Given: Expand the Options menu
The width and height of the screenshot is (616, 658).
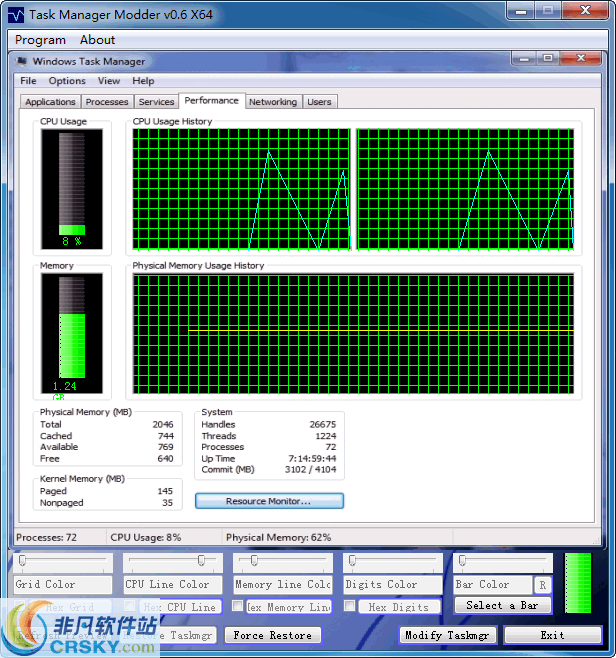Looking at the screenshot, I should [67, 81].
